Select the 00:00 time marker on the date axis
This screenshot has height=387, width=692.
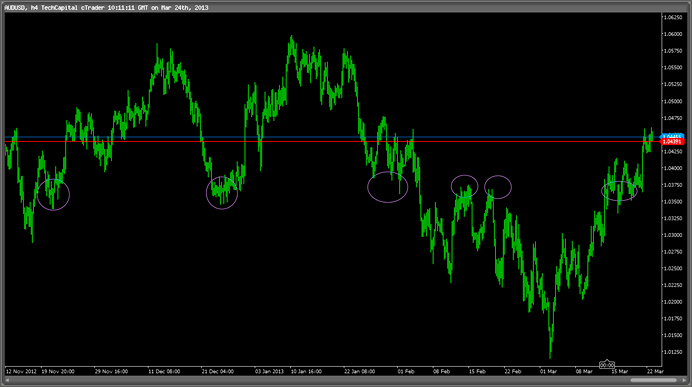click(607, 365)
